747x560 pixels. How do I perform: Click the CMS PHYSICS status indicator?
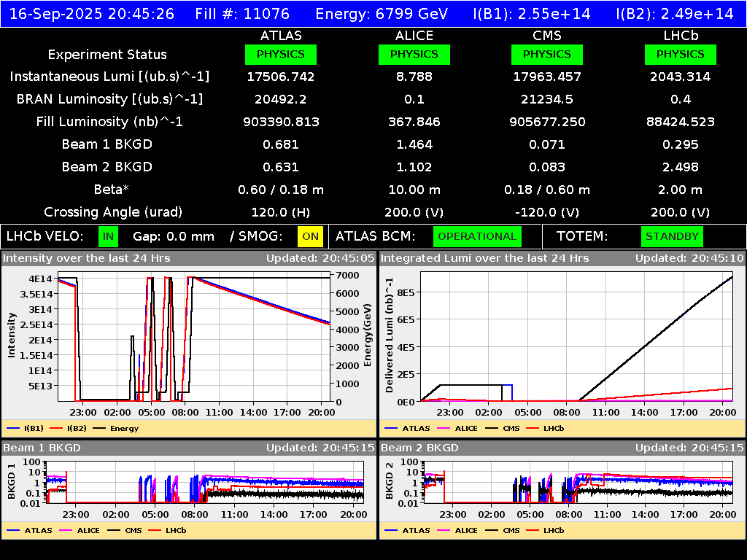coord(547,54)
